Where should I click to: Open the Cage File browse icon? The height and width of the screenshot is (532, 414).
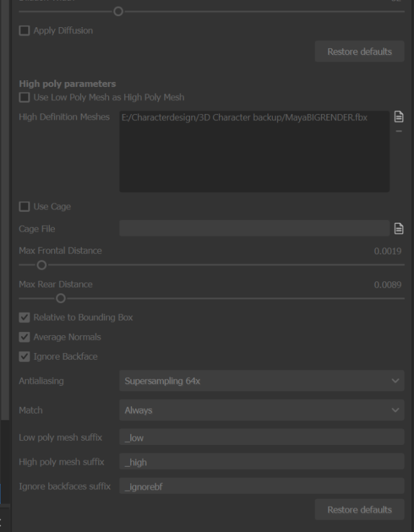click(x=399, y=229)
